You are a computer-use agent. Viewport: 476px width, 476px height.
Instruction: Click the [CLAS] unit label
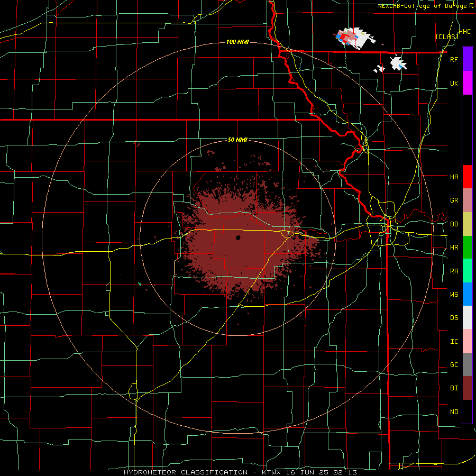point(447,36)
